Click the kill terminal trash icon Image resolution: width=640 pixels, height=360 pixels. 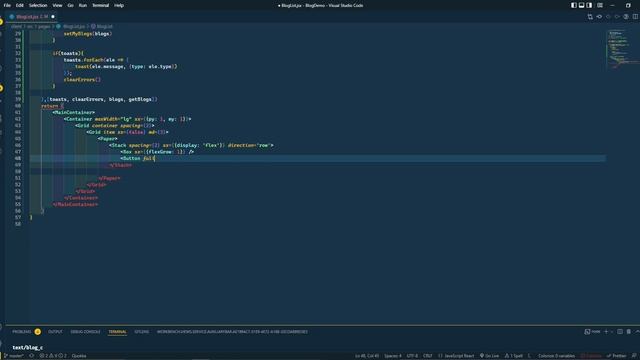629,332
